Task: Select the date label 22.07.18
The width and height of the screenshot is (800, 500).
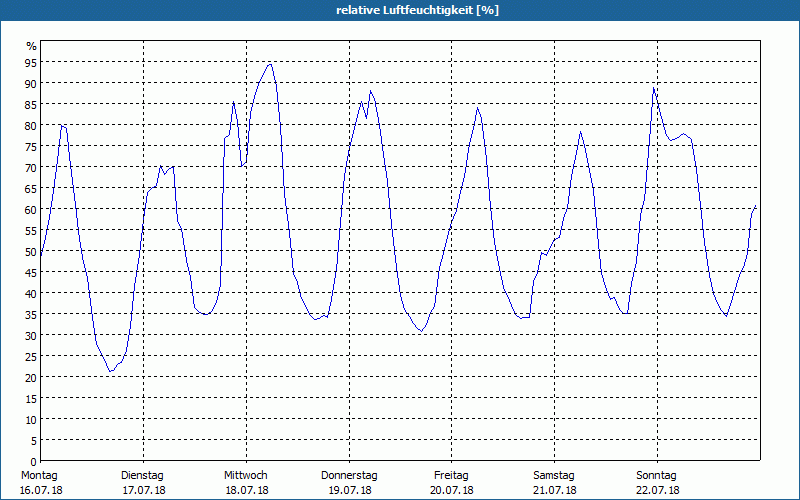Action: [657, 490]
